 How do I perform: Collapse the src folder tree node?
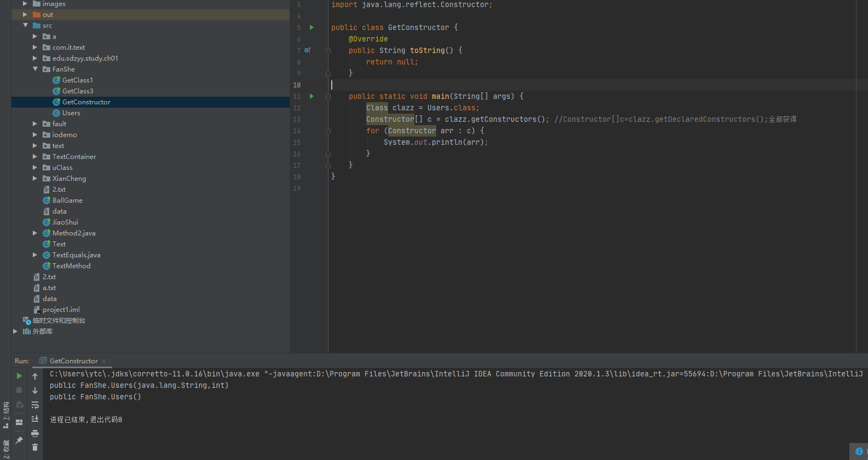(x=25, y=25)
